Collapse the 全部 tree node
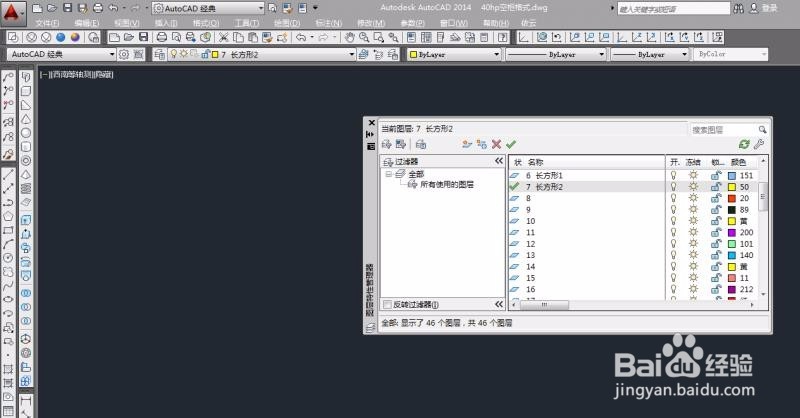 pos(388,174)
